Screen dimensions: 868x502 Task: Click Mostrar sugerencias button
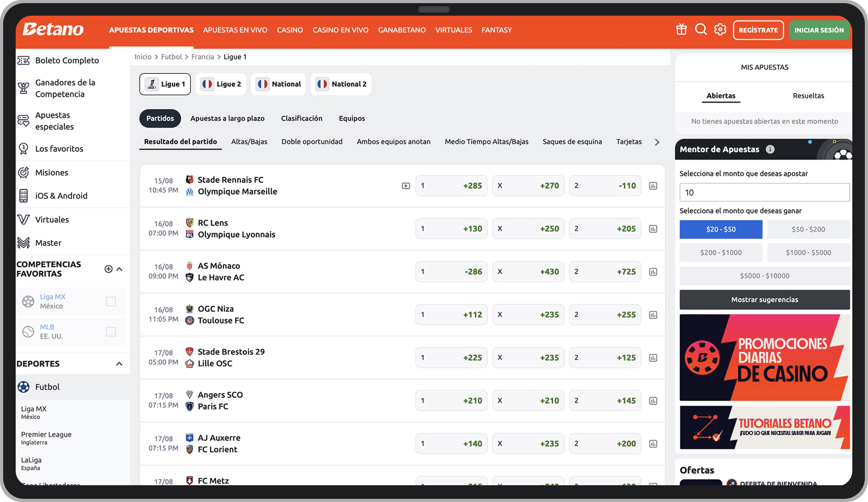pos(765,300)
